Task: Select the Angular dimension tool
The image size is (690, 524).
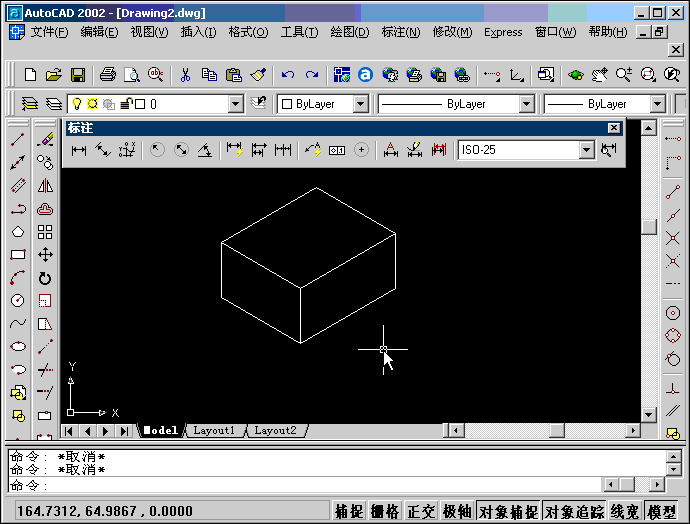Action: coord(205,150)
